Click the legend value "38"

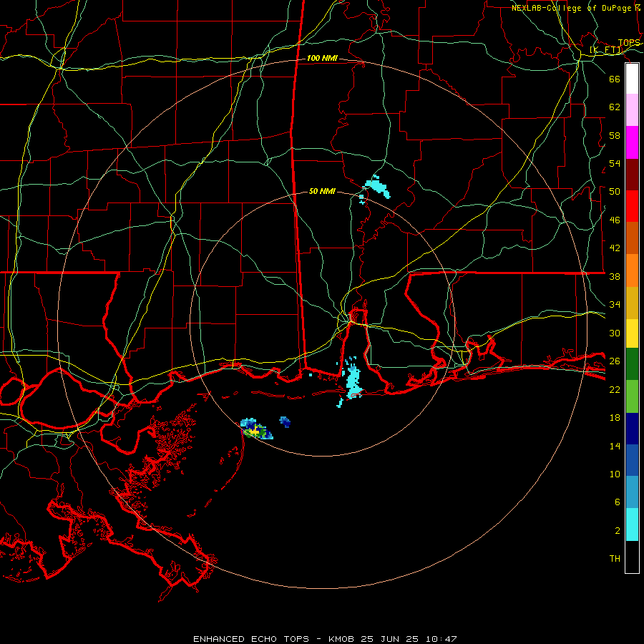pyautogui.click(x=615, y=276)
